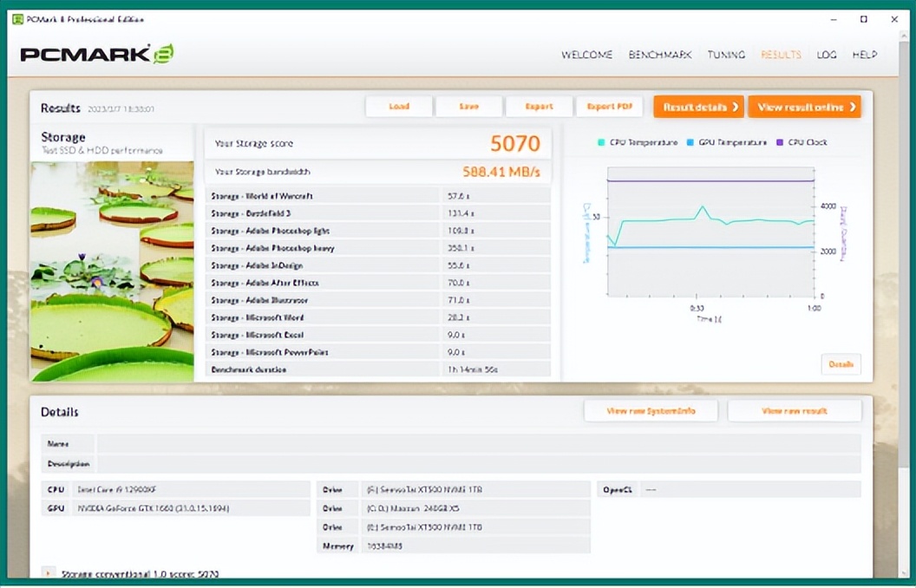Click the chart Details button

[841, 364]
